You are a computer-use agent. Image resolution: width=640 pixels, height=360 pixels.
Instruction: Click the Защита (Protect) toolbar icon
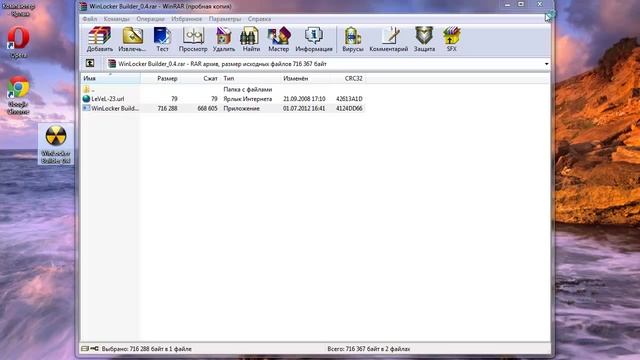pyautogui.click(x=424, y=39)
